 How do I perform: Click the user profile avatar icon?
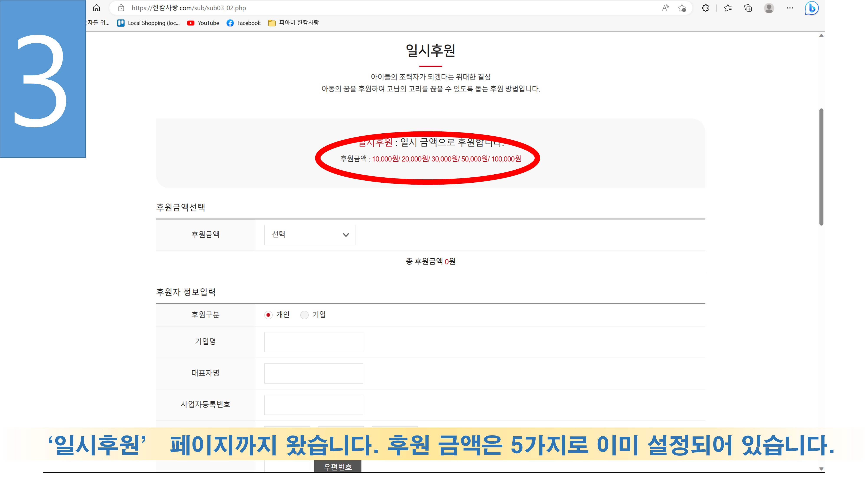coord(769,8)
